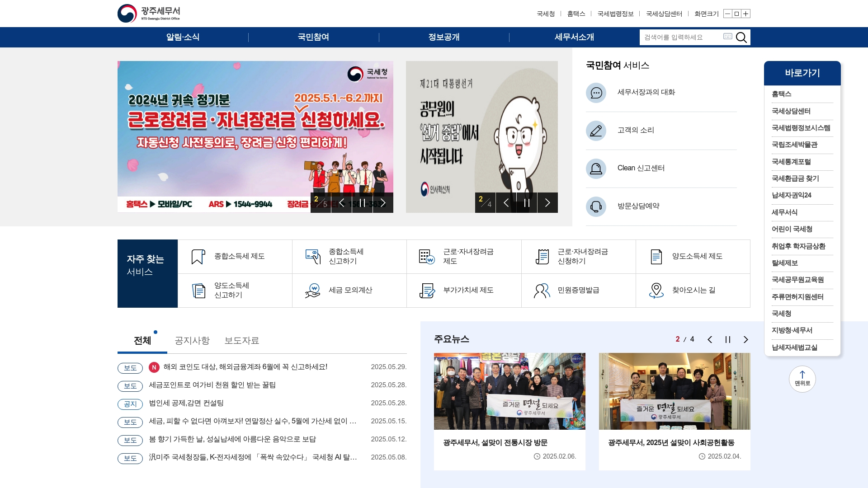
Task: Open the 봄 향기 가득한 날 article
Action: click(x=232, y=439)
